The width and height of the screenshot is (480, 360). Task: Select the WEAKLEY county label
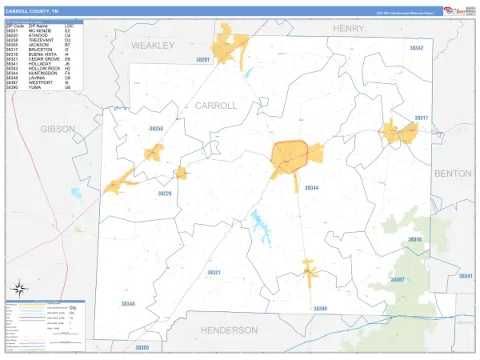tap(153, 46)
